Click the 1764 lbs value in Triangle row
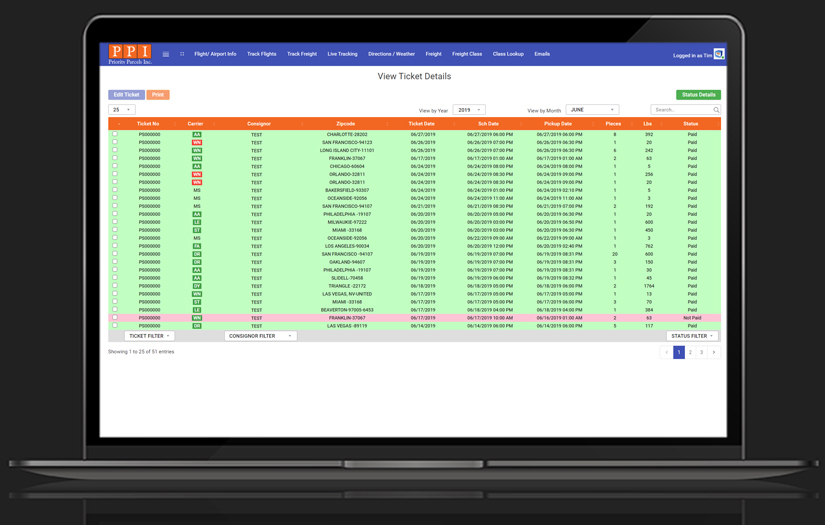 (x=649, y=286)
